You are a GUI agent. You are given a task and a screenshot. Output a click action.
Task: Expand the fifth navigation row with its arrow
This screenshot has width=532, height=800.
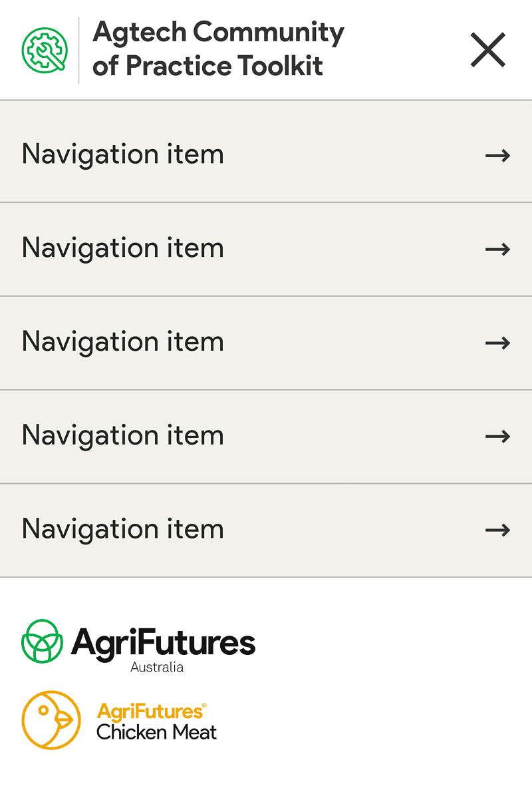coord(497,530)
